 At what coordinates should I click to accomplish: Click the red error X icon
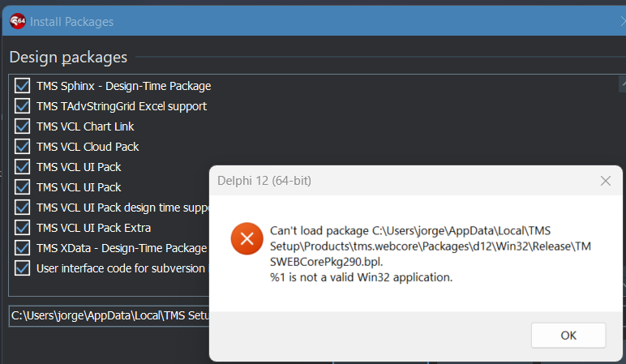point(247,238)
